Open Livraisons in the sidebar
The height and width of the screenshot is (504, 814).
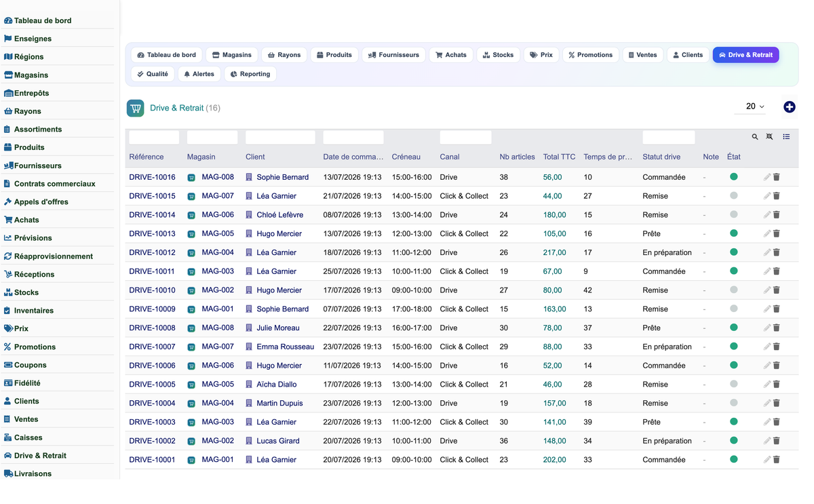pyautogui.click(x=33, y=473)
